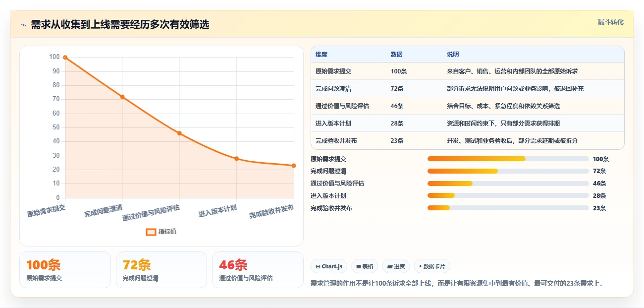Click description starting 结合目标、成本、紧急程度
The width and height of the screenshot is (644, 308).
(503, 106)
